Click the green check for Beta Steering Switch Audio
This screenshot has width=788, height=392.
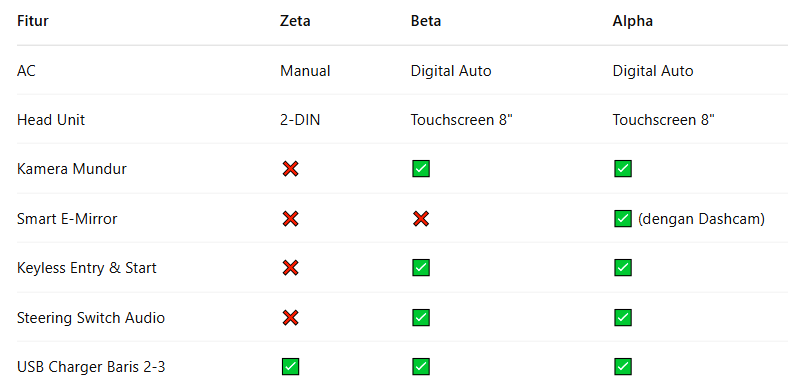(x=421, y=318)
